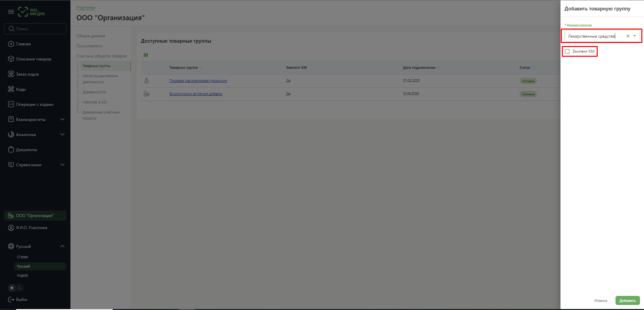Click the globe language icon
Viewport: 644px width, 310px height.
pyautogui.click(x=11, y=247)
